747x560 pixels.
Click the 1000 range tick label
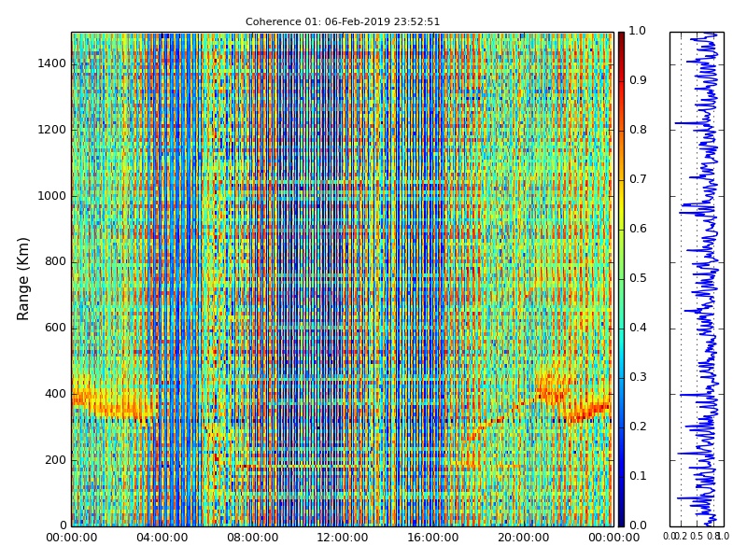pos(52,196)
